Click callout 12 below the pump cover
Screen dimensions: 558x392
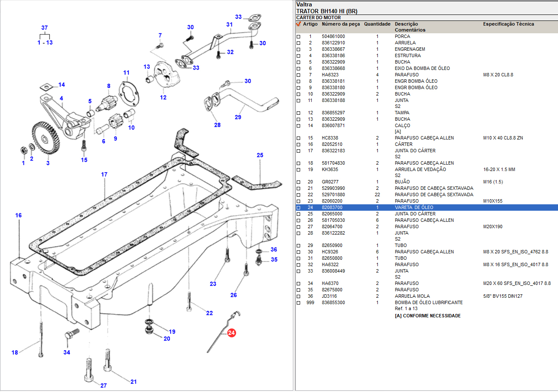[x=163, y=97]
